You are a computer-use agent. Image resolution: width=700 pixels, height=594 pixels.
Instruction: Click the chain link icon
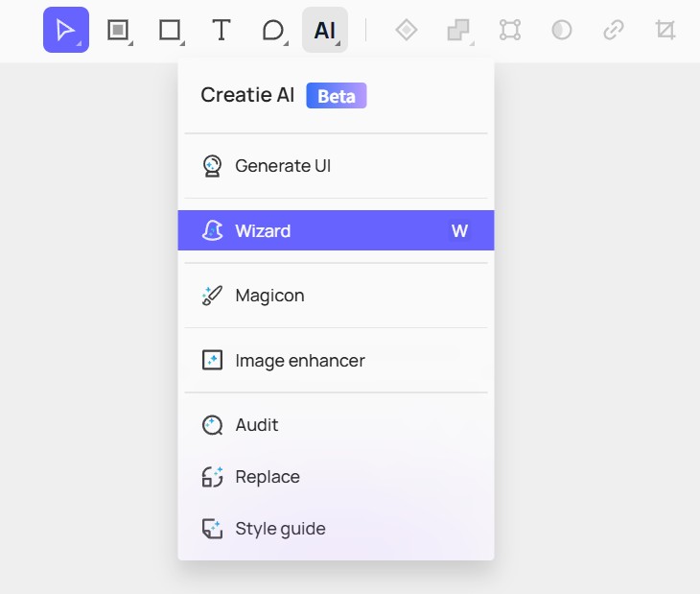[x=614, y=30]
